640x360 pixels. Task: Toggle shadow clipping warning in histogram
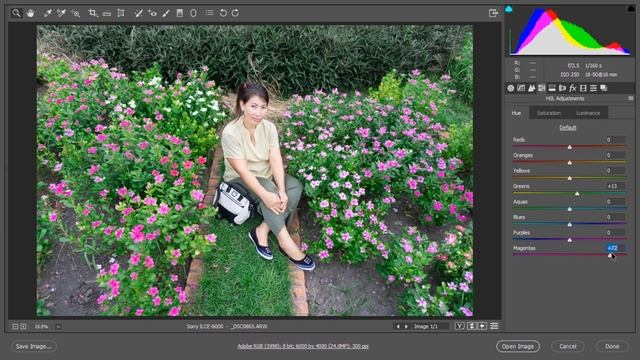(x=509, y=9)
